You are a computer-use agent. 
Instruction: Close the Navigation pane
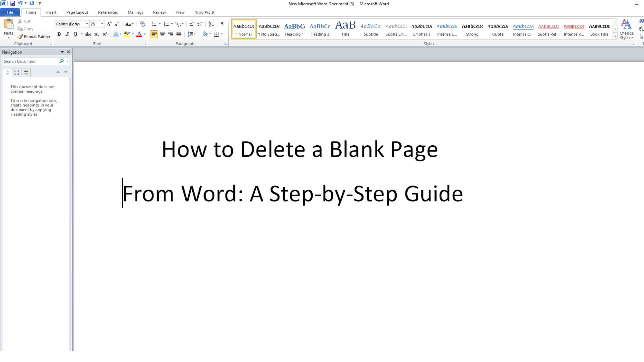[68, 52]
